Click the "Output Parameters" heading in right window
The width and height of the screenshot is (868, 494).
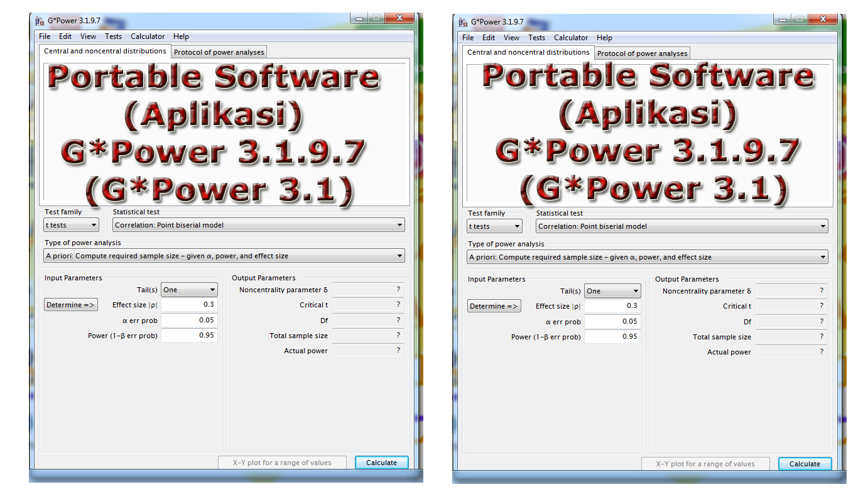[x=687, y=279]
